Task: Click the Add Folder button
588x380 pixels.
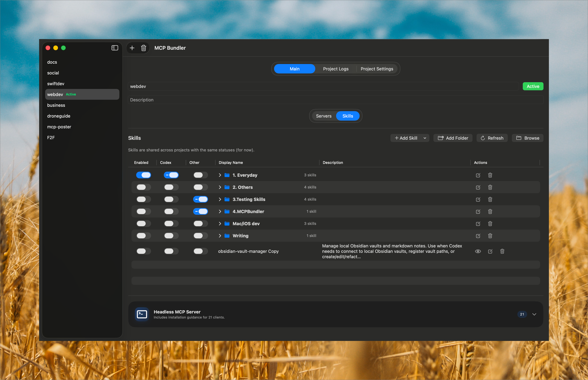Action: [x=453, y=138]
